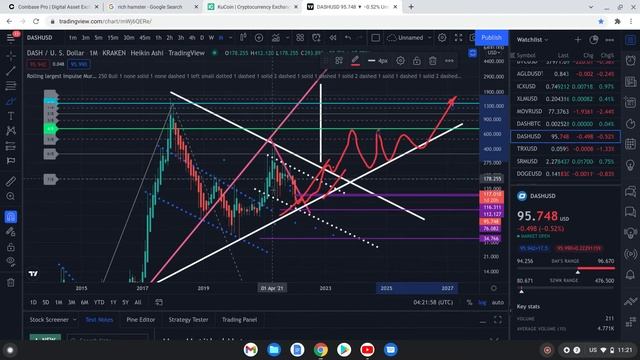Select XLMUSD in the watchlist
This screenshot has height=360, width=640.
pos(565,99)
